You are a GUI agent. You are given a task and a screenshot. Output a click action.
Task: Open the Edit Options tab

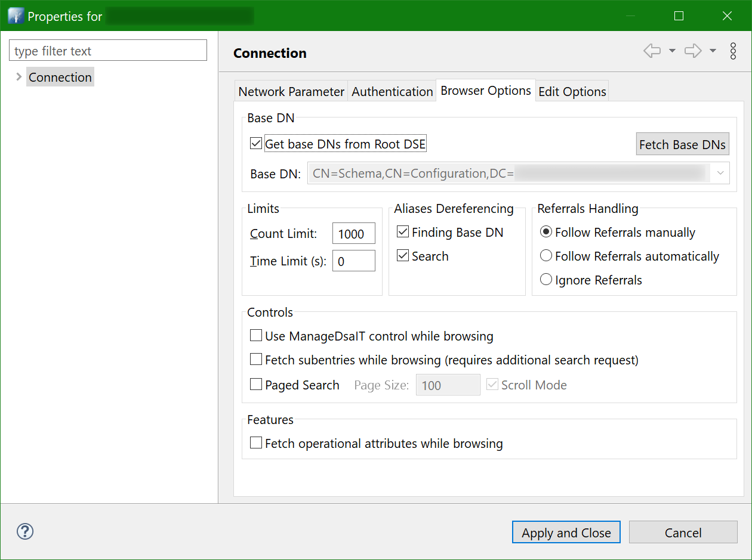pyautogui.click(x=572, y=91)
